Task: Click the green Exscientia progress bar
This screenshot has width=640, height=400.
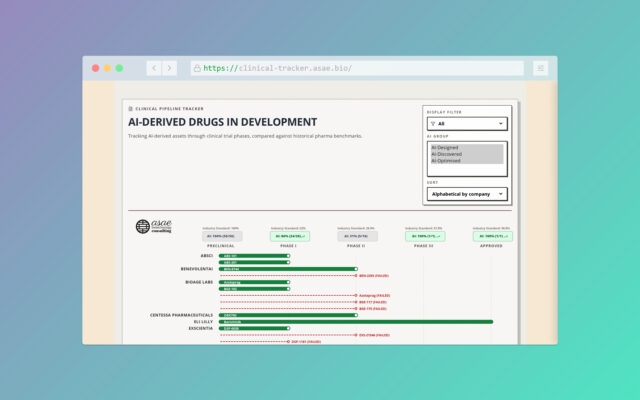Action: click(x=254, y=328)
